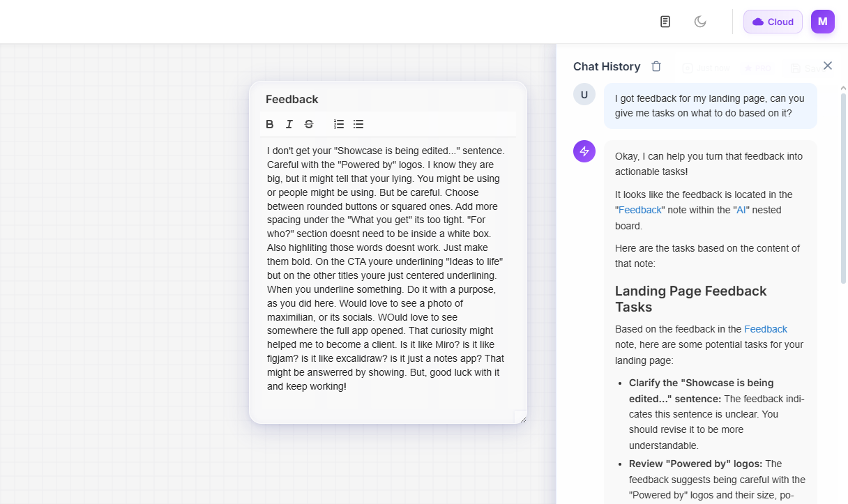Viewport: 848px width, 504px height.
Task: Click the chat panel scrollbar
Action: tap(843, 188)
